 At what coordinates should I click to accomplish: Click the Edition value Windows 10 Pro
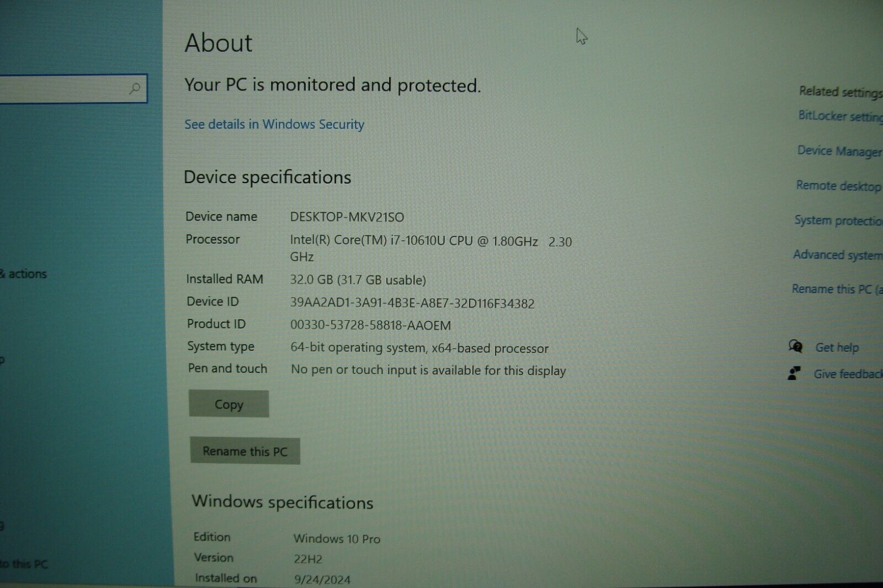pos(337,538)
